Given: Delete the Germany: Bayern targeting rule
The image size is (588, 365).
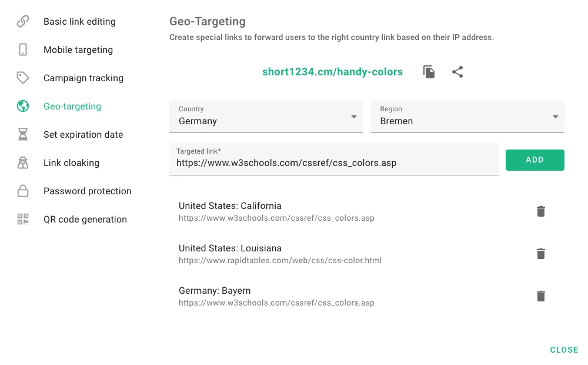Looking at the screenshot, I should (x=541, y=296).
